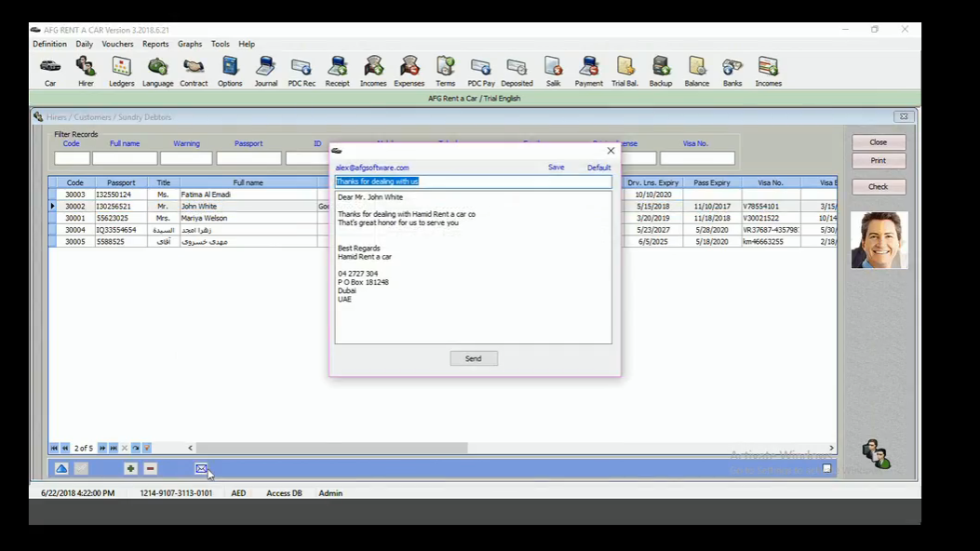
Task: Click the Print button
Action: (879, 160)
